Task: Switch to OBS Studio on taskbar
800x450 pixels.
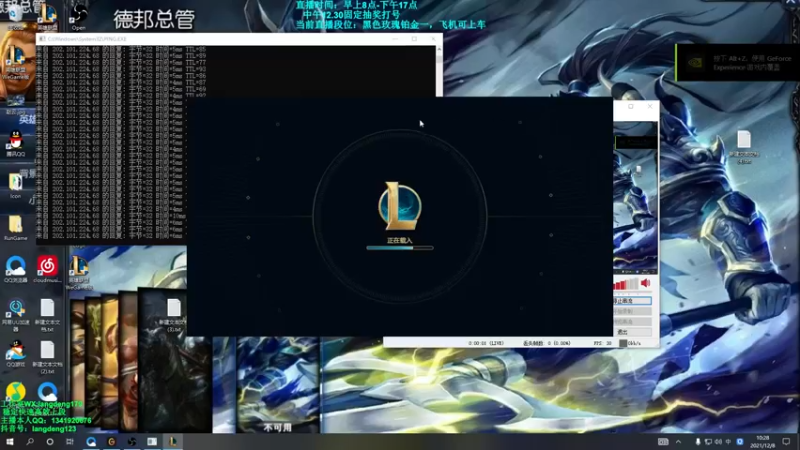Action: click(x=132, y=441)
